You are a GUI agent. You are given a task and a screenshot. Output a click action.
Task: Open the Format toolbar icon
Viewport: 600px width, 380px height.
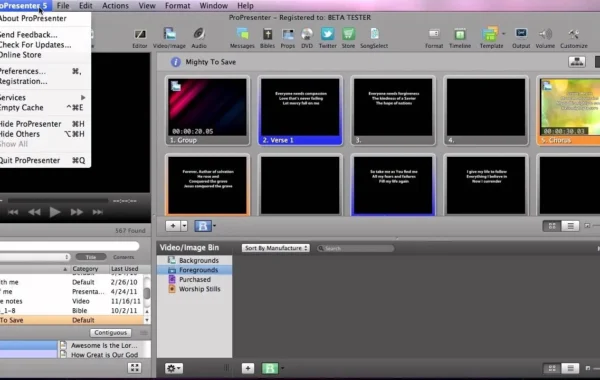point(434,38)
